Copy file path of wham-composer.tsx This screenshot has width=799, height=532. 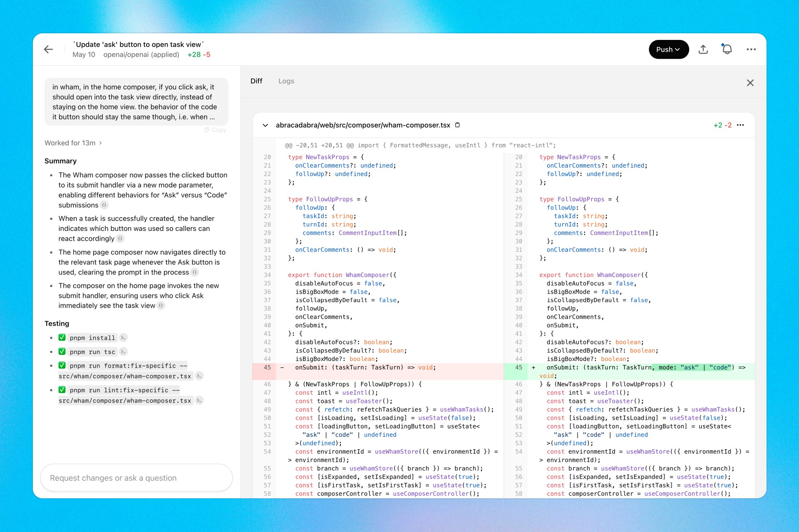(457, 125)
